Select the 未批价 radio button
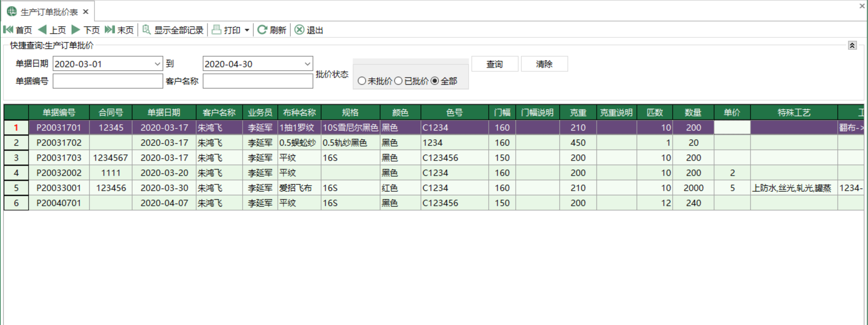The image size is (868, 325). 362,81
